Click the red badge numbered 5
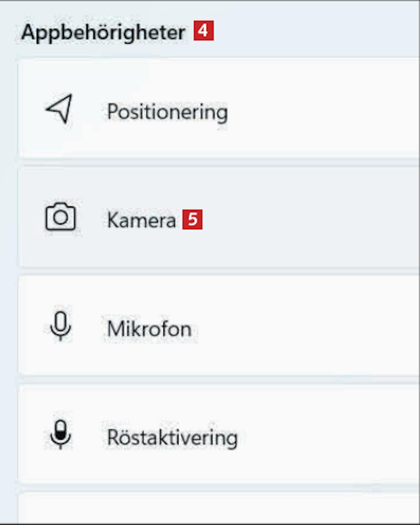420x525 pixels. tap(192, 219)
